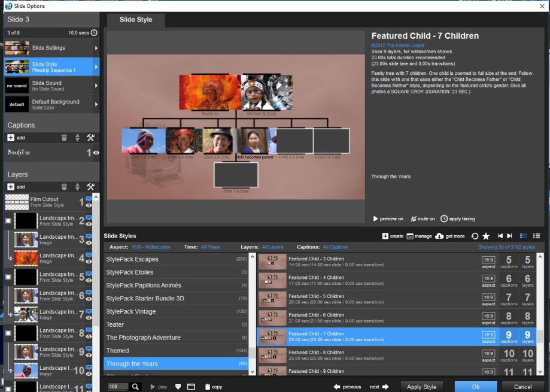Click the blue Ok button
Image resolution: width=550 pixels, height=392 pixels.
(x=475, y=387)
